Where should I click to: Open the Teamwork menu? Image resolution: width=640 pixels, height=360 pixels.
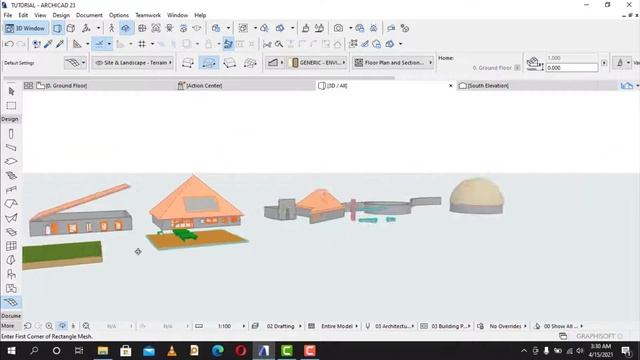click(148, 15)
